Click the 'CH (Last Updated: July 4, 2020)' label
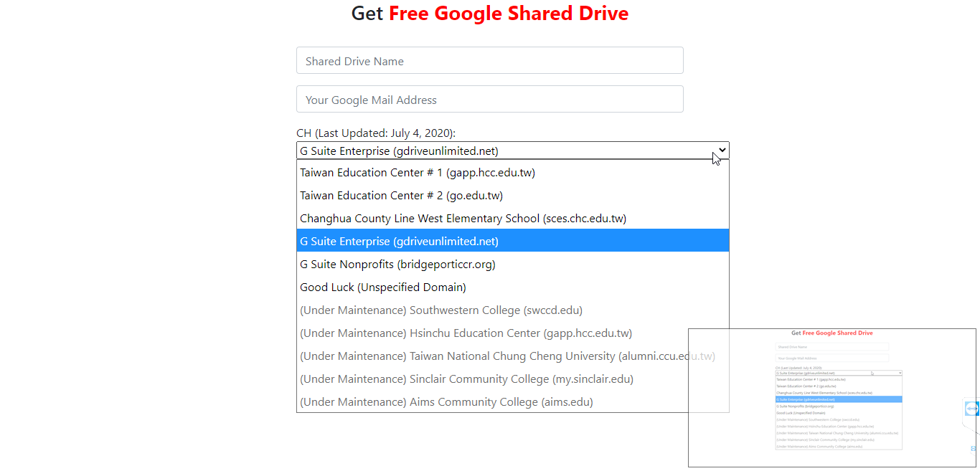The height and width of the screenshot is (471, 980). coord(376,133)
